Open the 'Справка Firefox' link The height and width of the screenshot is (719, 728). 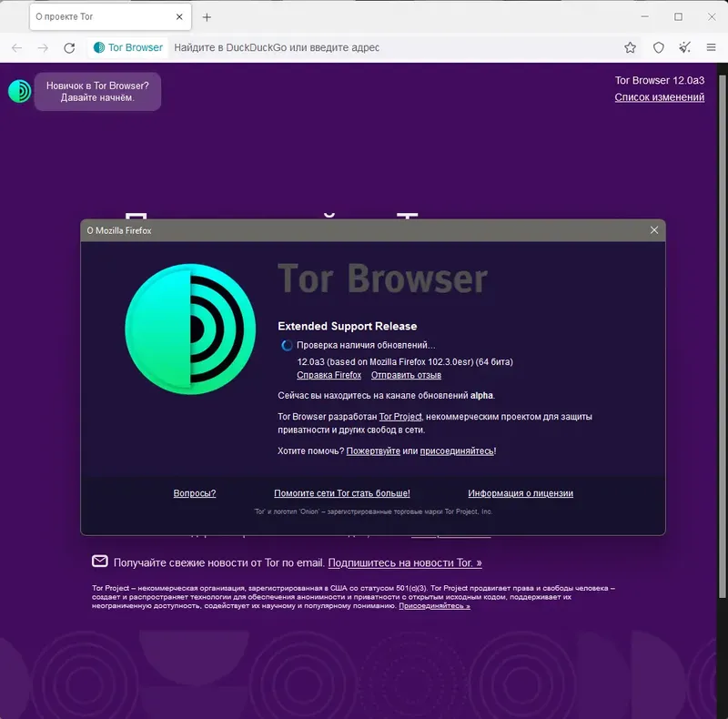pos(329,375)
